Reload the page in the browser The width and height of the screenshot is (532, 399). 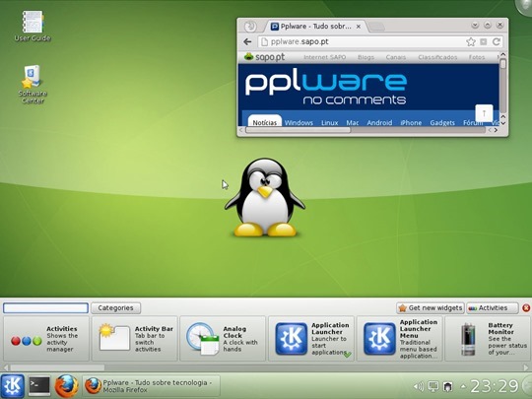[497, 41]
